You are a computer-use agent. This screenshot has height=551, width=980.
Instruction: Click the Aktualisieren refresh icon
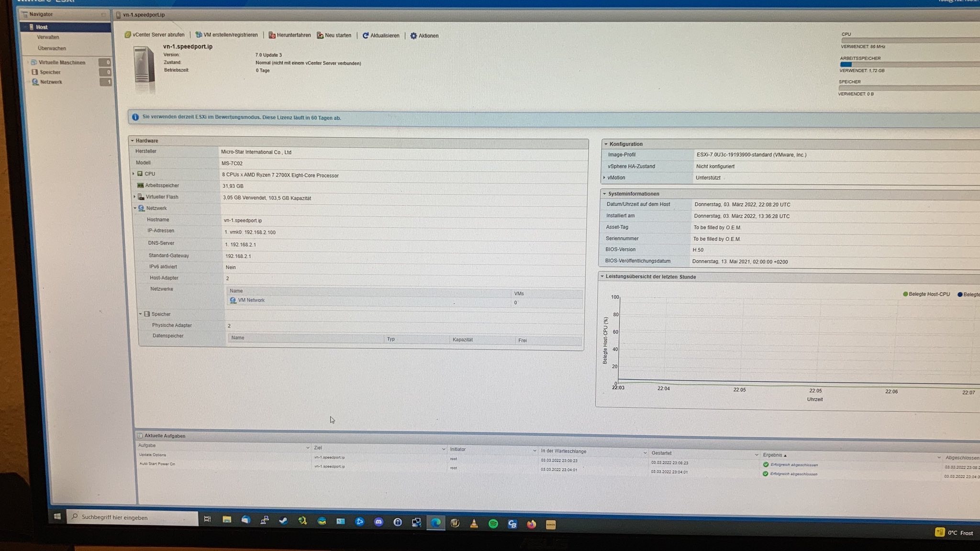pos(366,35)
